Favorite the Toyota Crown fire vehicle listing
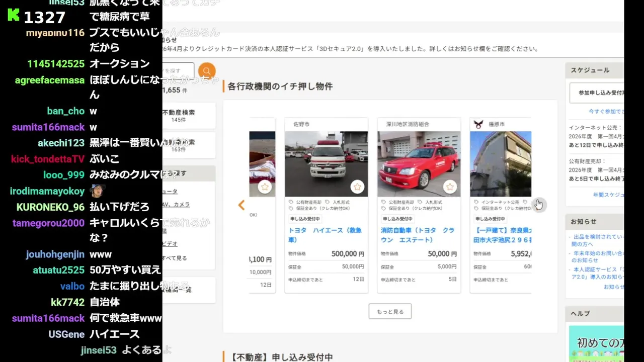This screenshot has width=644, height=362. pyautogui.click(x=450, y=187)
